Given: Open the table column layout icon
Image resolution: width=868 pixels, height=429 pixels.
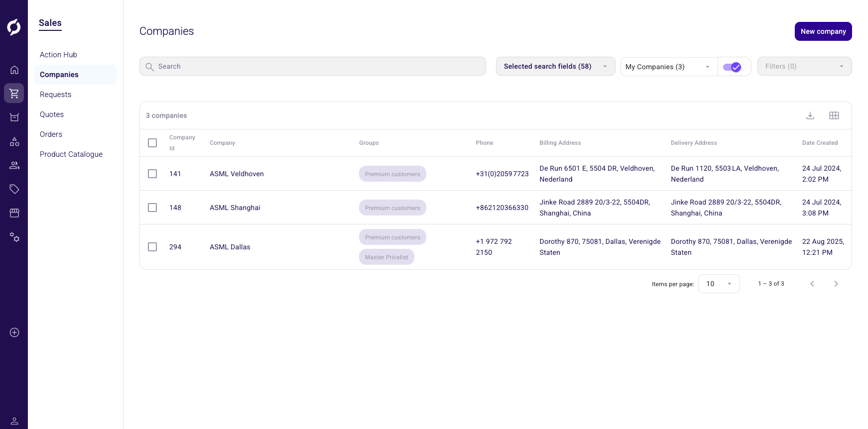Looking at the screenshot, I should coord(834,115).
